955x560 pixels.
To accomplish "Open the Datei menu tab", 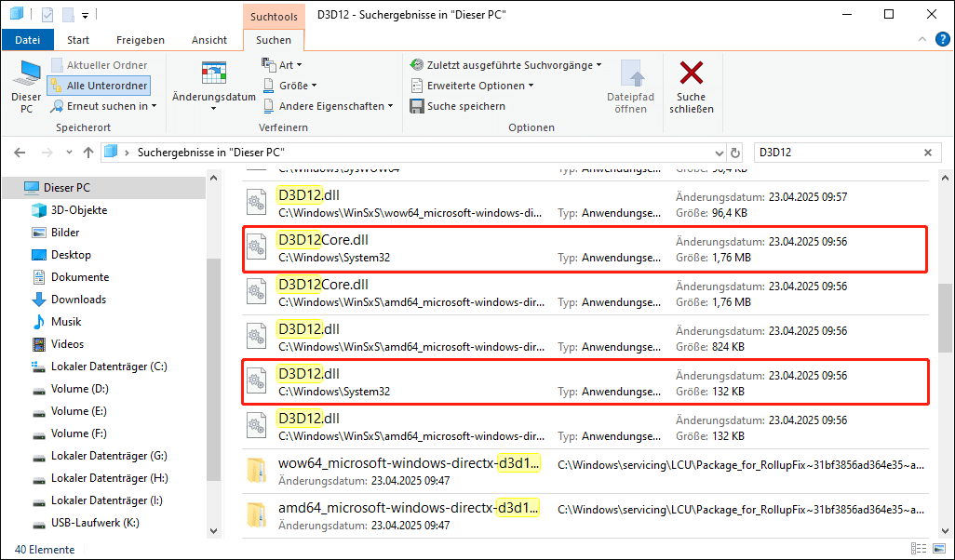I will coord(27,40).
